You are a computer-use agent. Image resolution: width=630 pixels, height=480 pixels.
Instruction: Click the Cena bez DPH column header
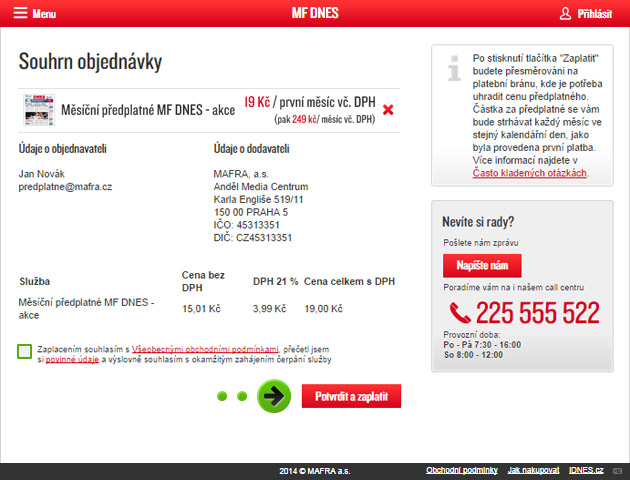(203, 282)
